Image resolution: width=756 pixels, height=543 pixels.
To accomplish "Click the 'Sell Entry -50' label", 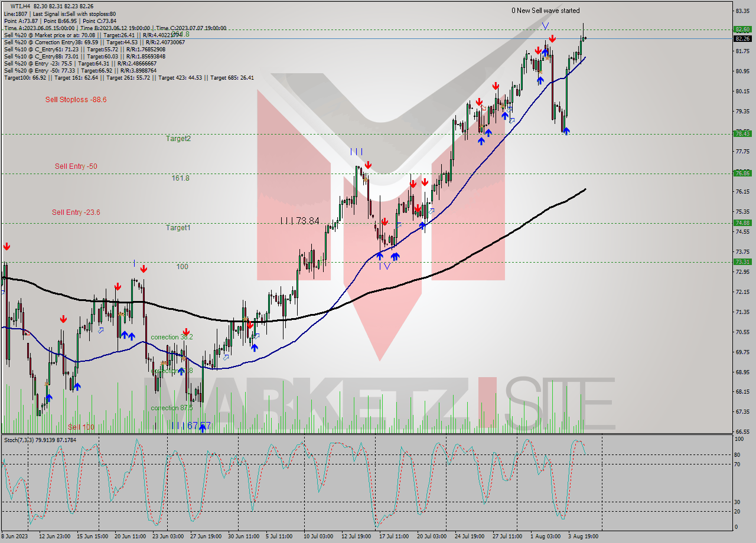I will click(76, 166).
